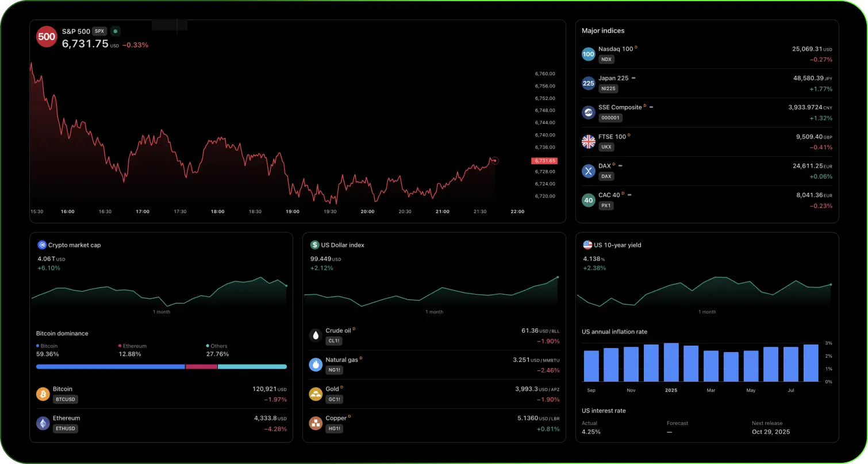Open the Major indices heading link
868x464 pixels.
[602, 31]
